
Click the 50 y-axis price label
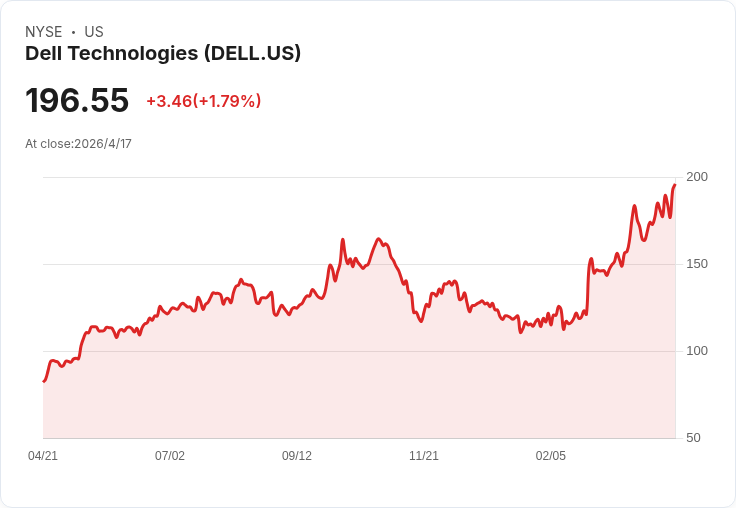(x=693, y=438)
